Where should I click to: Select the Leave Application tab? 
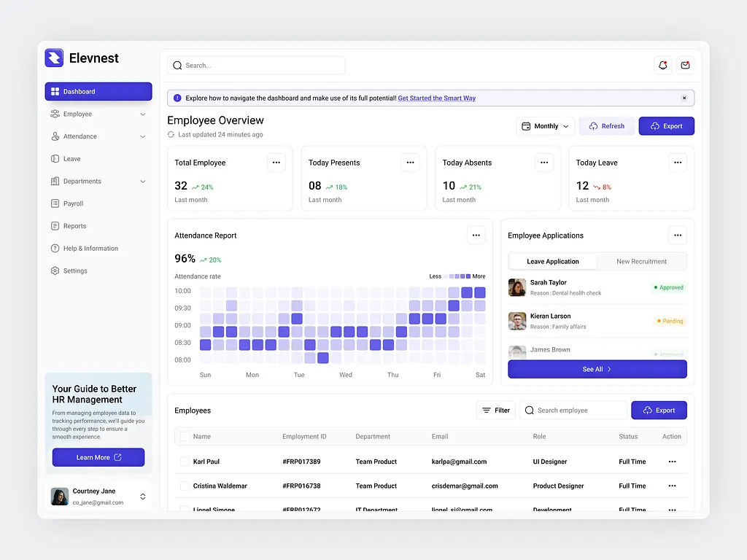tap(552, 262)
